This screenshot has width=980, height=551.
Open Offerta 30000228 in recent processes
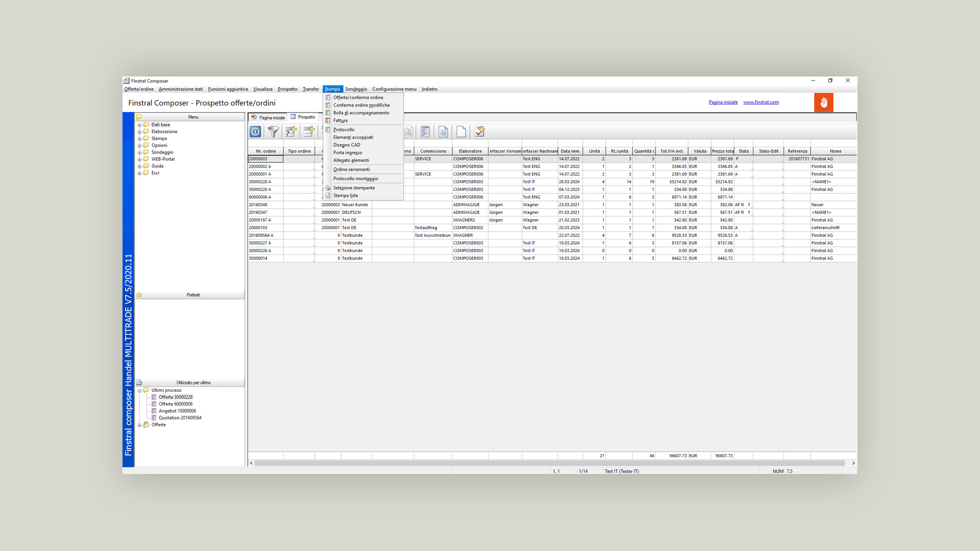pos(175,397)
